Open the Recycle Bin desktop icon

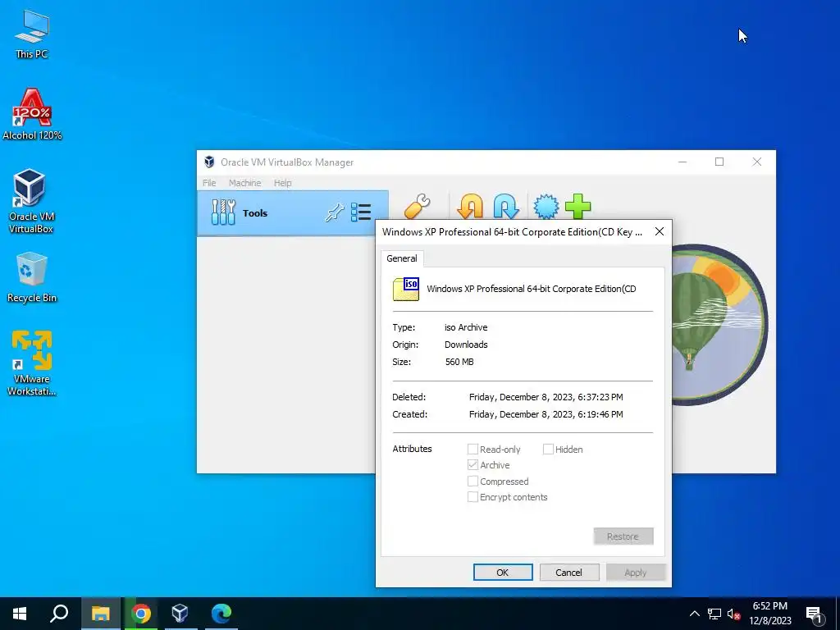(32, 277)
